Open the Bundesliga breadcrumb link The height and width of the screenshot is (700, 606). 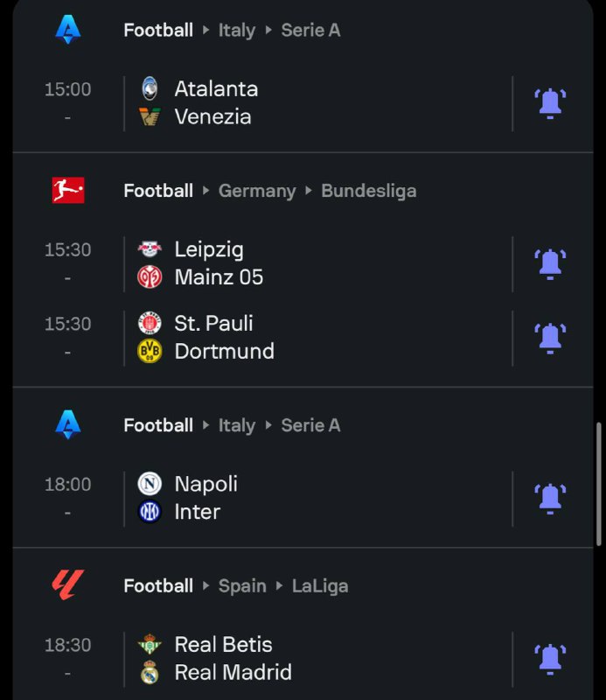point(369,191)
